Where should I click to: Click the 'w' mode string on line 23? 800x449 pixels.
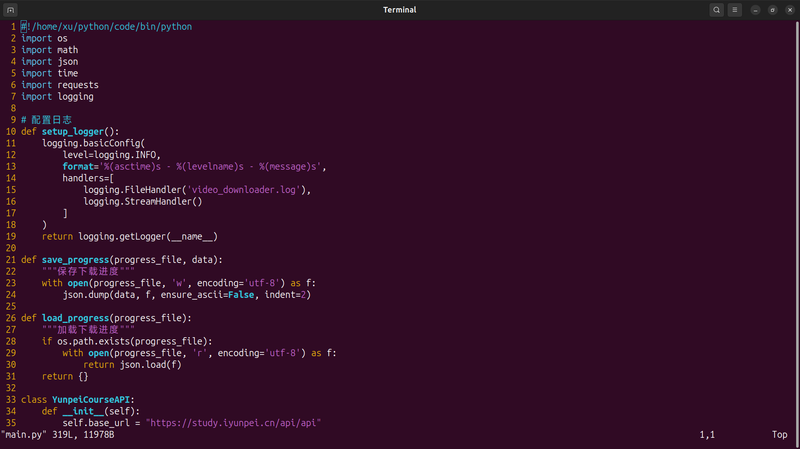pos(179,283)
